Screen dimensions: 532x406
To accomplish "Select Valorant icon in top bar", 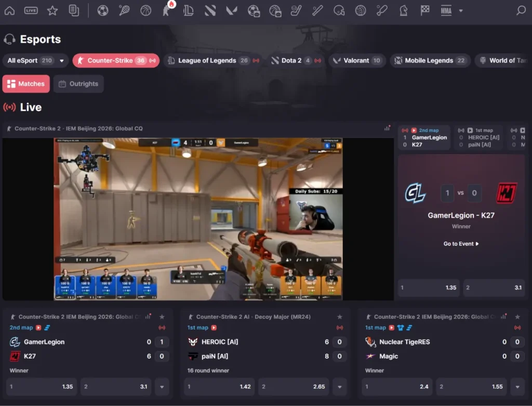I will pyautogui.click(x=232, y=10).
